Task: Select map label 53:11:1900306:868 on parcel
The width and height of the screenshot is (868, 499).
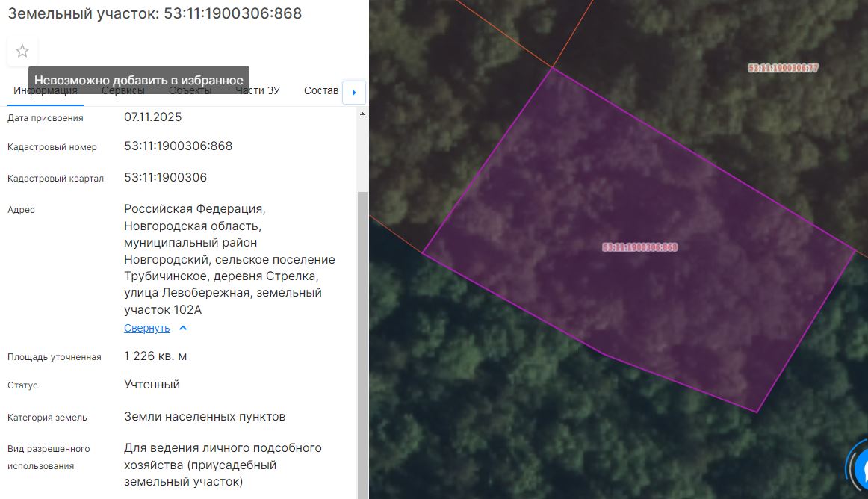Action: coord(640,247)
